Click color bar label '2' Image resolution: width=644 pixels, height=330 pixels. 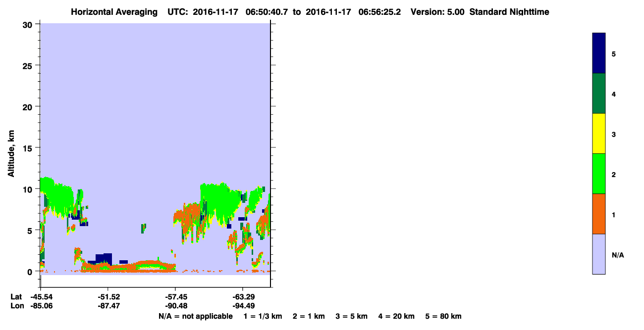click(x=614, y=175)
